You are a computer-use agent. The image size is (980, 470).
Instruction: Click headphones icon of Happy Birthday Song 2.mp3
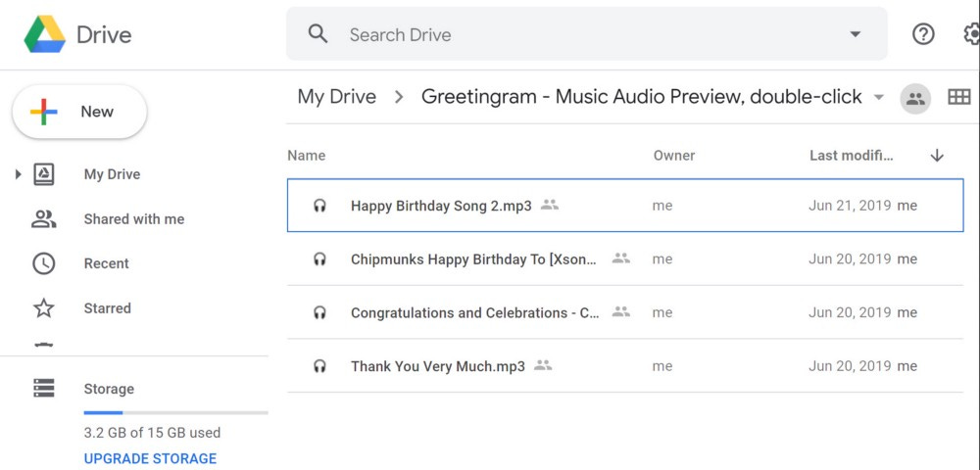319,206
